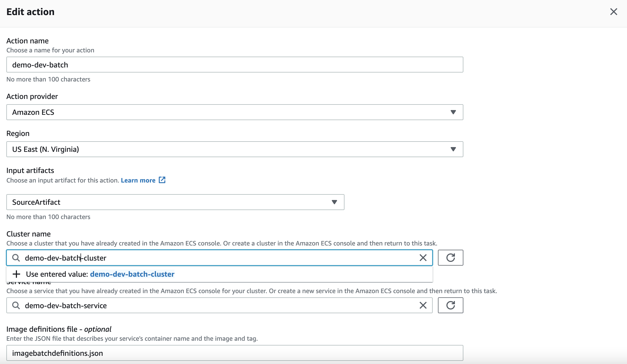627x364 pixels.
Task: Click the Action provider dropdown arrow
Action: (453, 112)
